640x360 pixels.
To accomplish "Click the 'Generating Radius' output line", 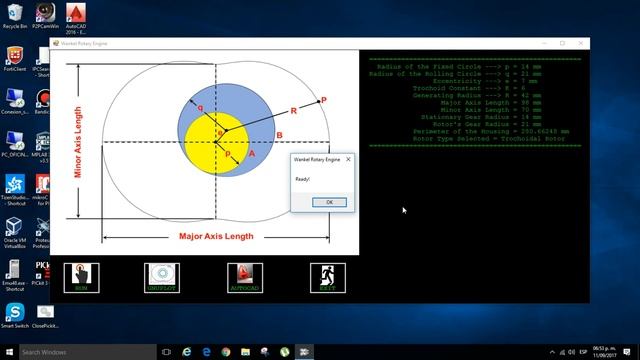I will (477, 96).
